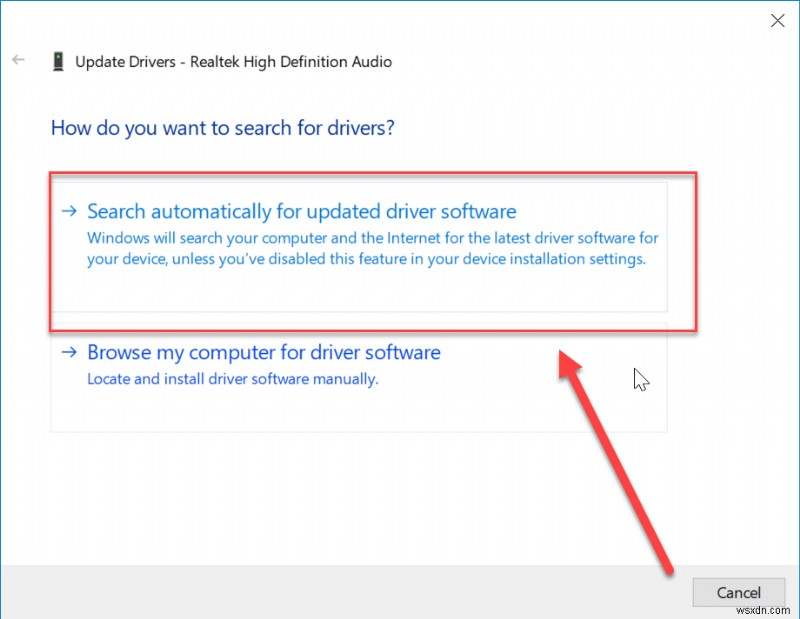Screen dimensions: 800x619
Task: Click the driver search description text
Action: [372, 248]
